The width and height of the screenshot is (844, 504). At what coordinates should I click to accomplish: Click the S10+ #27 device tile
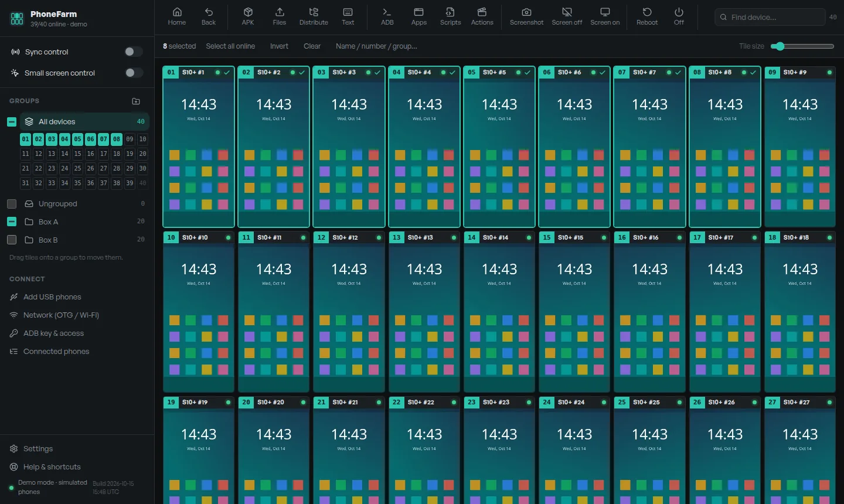pyautogui.click(x=800, y=450)
